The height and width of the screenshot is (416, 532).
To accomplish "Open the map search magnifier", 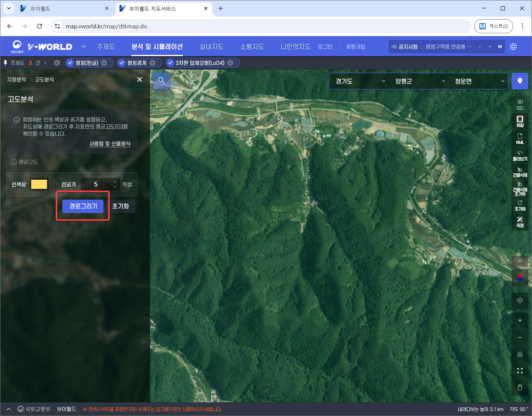I will click(x=162, y=81).
